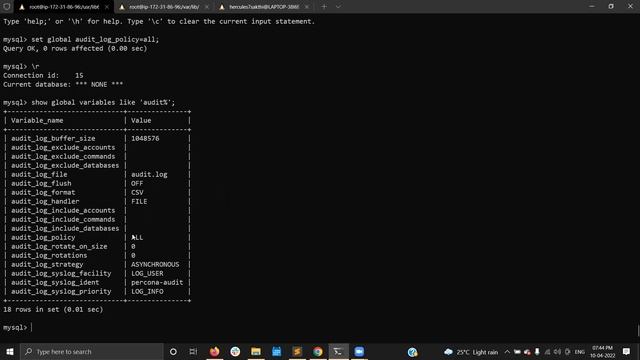Screen dimensions: 640x360
Task: Open the clock showing 07:44 PM
Action: [x=602, y=352]
